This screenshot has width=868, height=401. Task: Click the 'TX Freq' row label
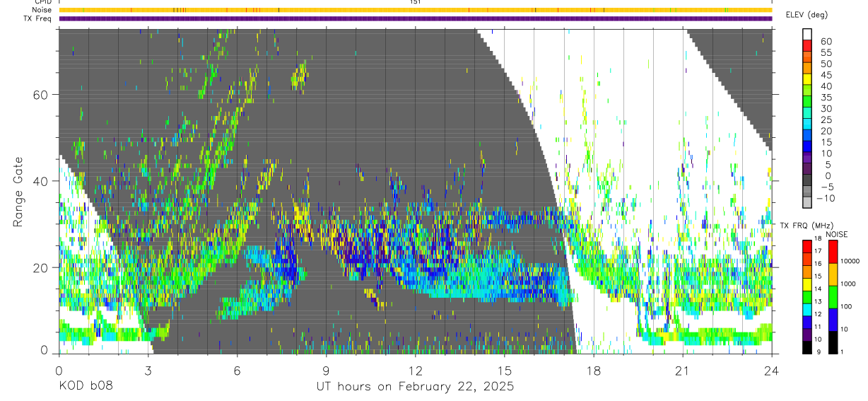pyautogui.click(x=38, y=18)
